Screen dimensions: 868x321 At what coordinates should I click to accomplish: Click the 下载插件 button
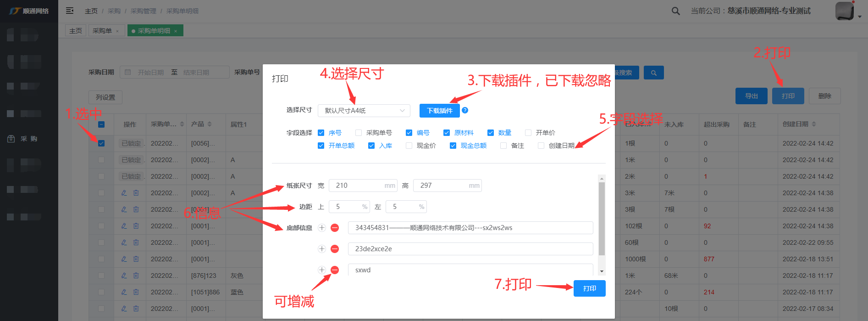point(439,111)
